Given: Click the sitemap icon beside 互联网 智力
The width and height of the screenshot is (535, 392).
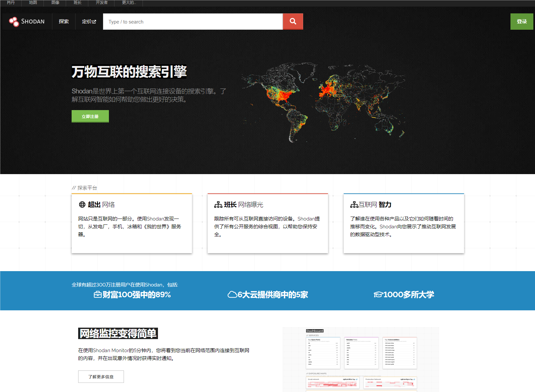Looking at the screenshot, I should click(x=354, y=204).
